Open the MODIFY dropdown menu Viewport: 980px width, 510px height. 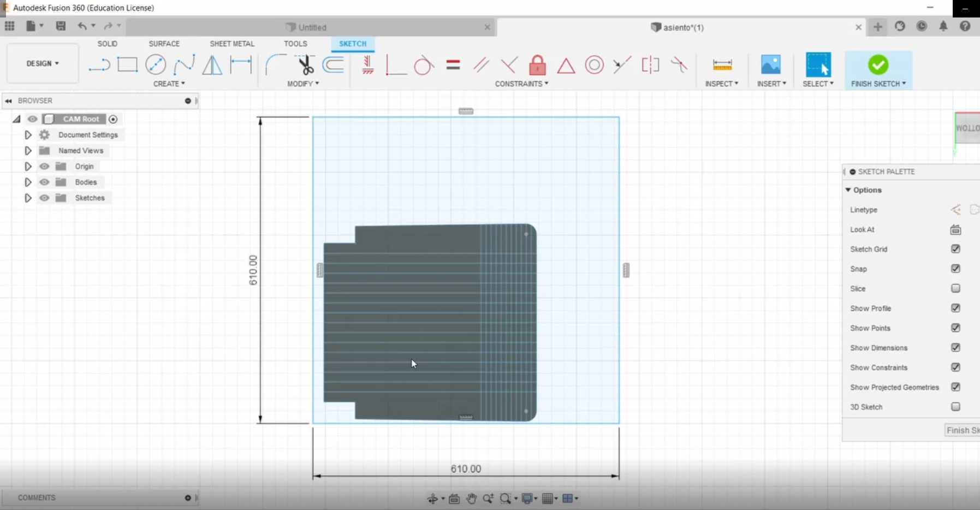pos(303,84)
